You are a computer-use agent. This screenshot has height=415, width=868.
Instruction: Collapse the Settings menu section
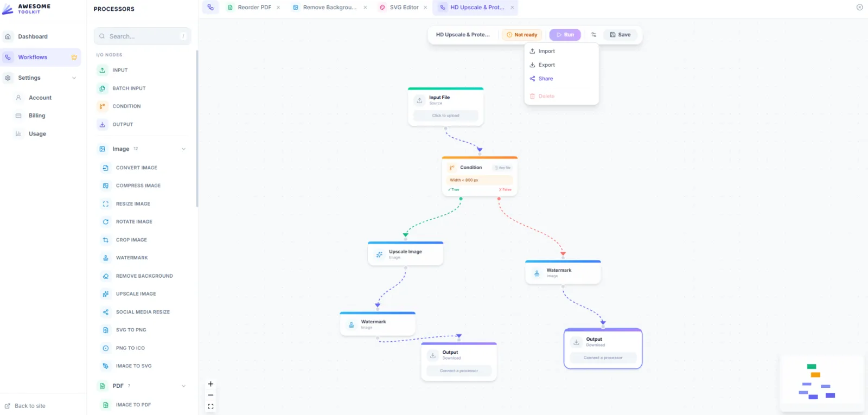pyautogui.click(x=74, y=78)
